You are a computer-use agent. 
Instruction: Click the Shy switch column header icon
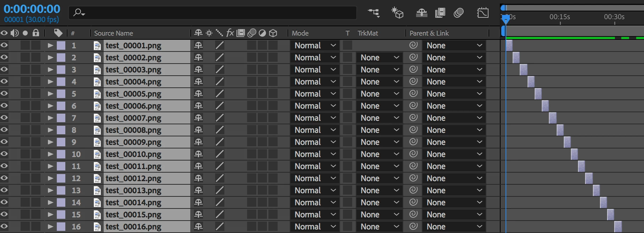pos(198,33)
